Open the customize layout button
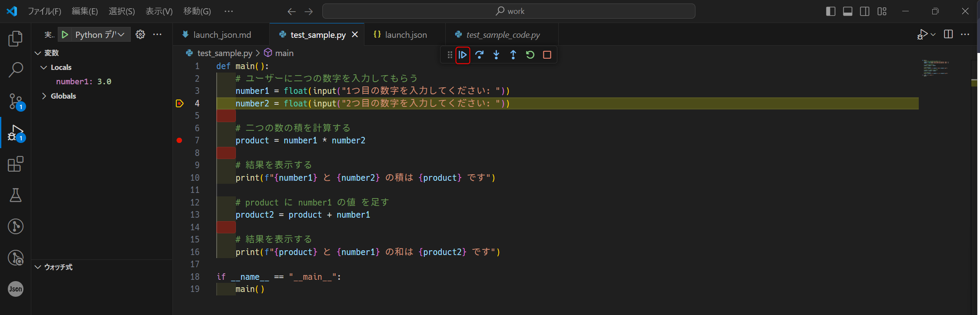Viewport: 980px width, 315px height. point(882,11)
